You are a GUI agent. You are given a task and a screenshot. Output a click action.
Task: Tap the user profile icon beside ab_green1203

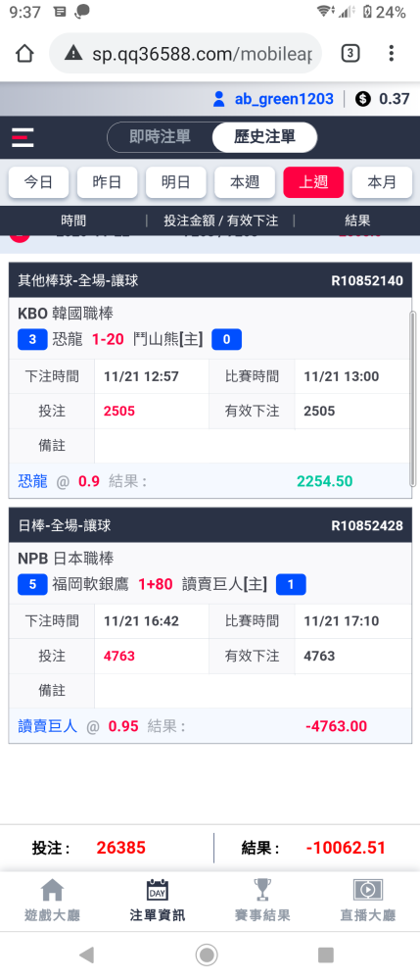click(x=219, y=99)
